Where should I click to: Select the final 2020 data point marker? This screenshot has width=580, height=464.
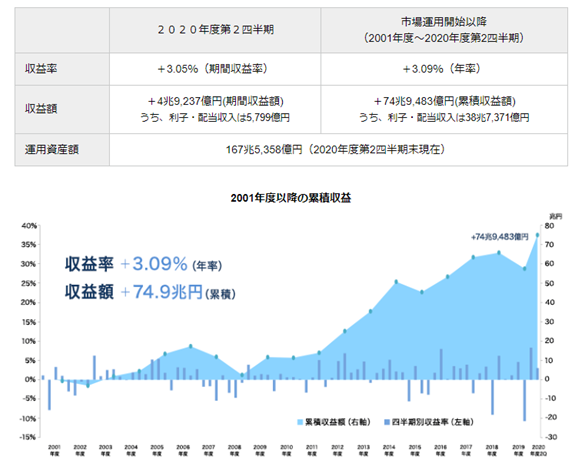(x=537, y=235)
